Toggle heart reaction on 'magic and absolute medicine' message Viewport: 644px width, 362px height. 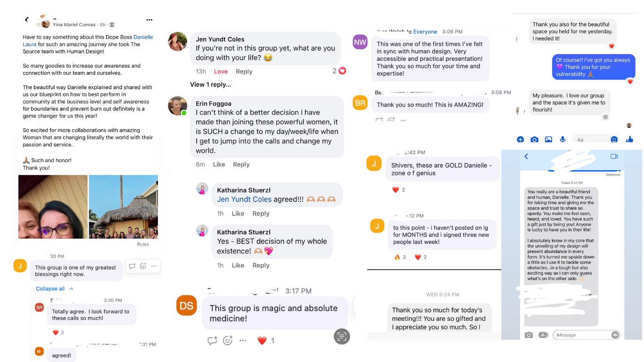(x=262, y=340)
